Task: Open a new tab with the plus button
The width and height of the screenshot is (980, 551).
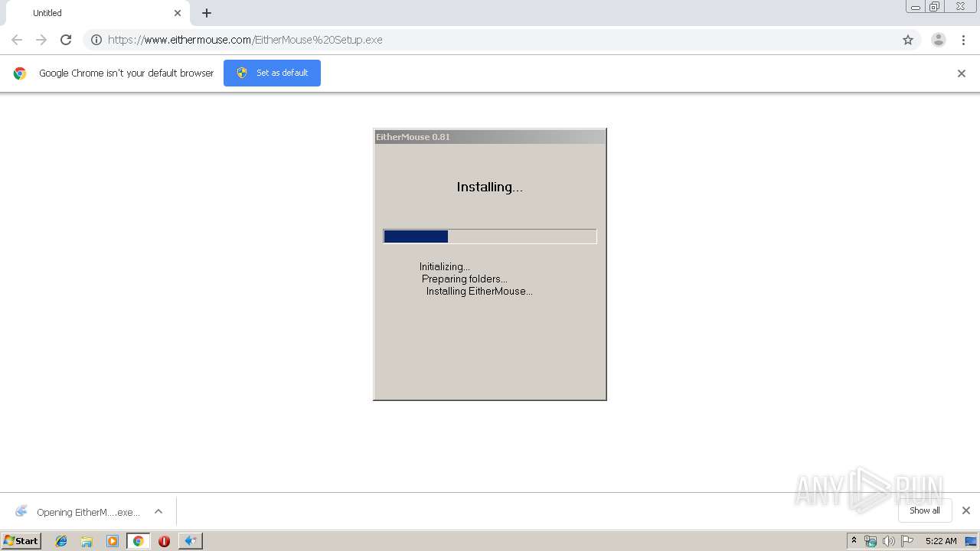Action: pos(207,13)
